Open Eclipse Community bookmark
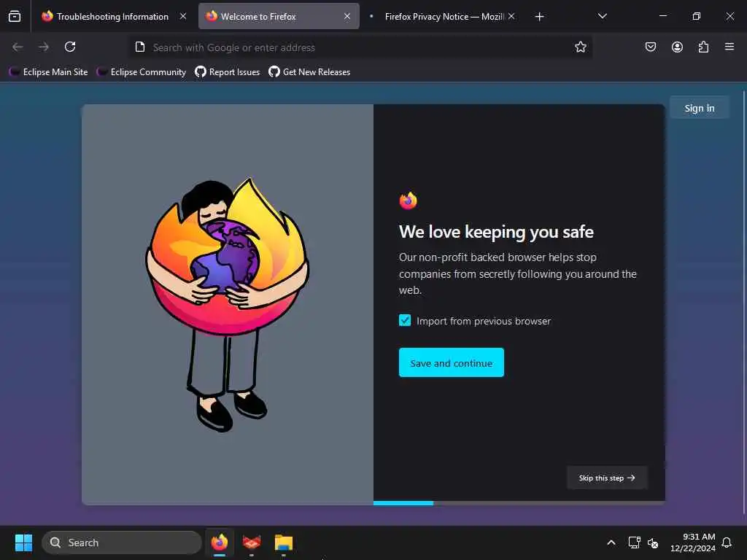Image resolution: width=747 pixels, height=560 pixels. tap(142, 72)
